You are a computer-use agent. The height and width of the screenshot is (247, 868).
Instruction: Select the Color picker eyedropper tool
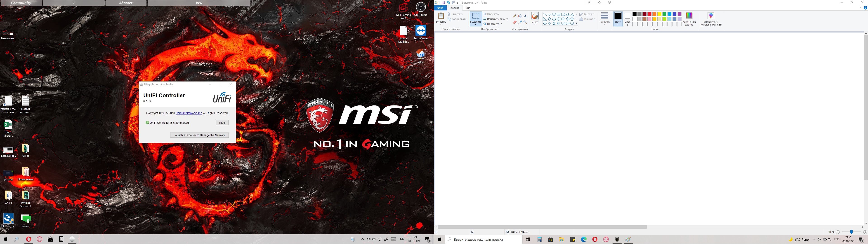tap(520, 23)
